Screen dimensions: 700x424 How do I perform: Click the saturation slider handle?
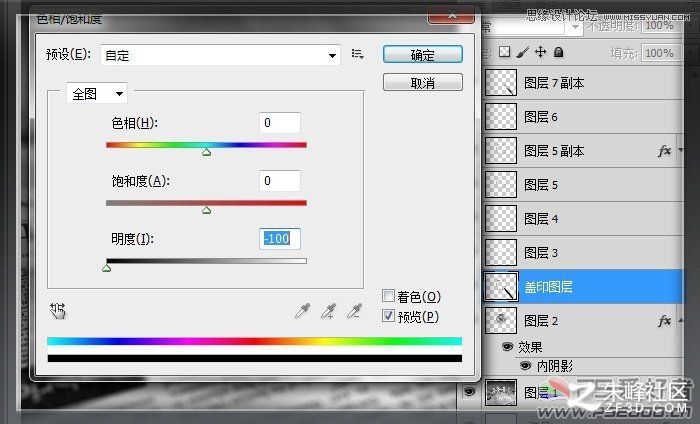tap(206, 210)
